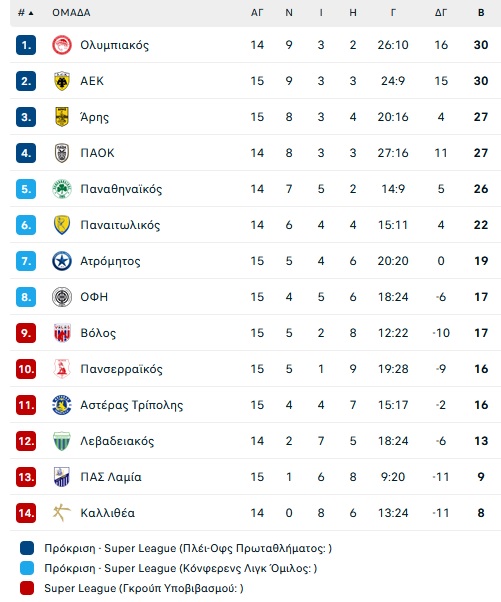This screenshot has height=602, width=501.
Task: Open the Παναθηναϊκός shamrock logo
Action: tap(62, 189)
